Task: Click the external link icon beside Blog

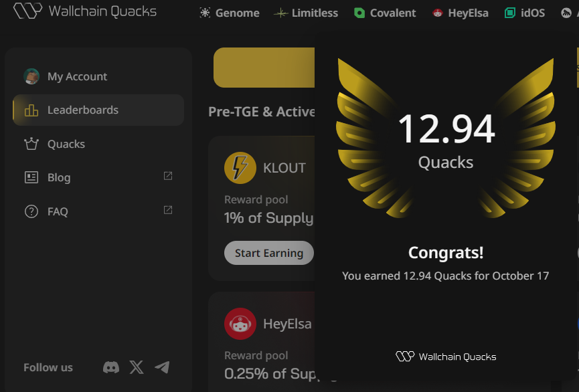Action: pyautogui.click(x=168, y=176)
